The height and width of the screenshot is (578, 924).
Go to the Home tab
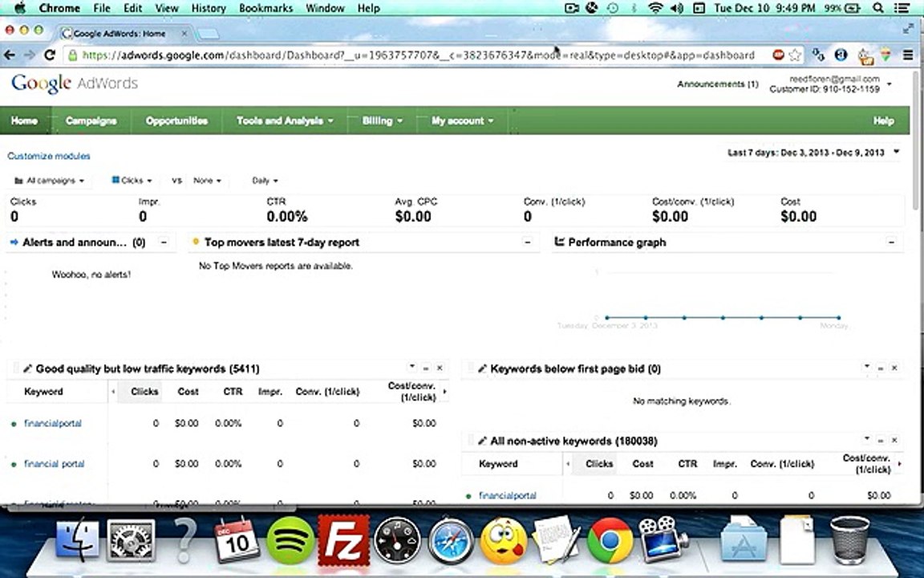point(25,120)
